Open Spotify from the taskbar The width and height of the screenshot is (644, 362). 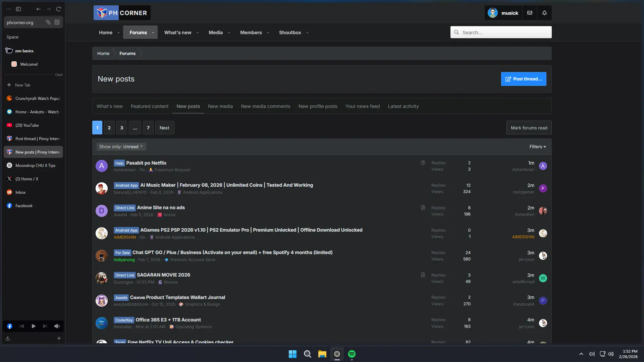pyautogui.click(x=352, y=354)
